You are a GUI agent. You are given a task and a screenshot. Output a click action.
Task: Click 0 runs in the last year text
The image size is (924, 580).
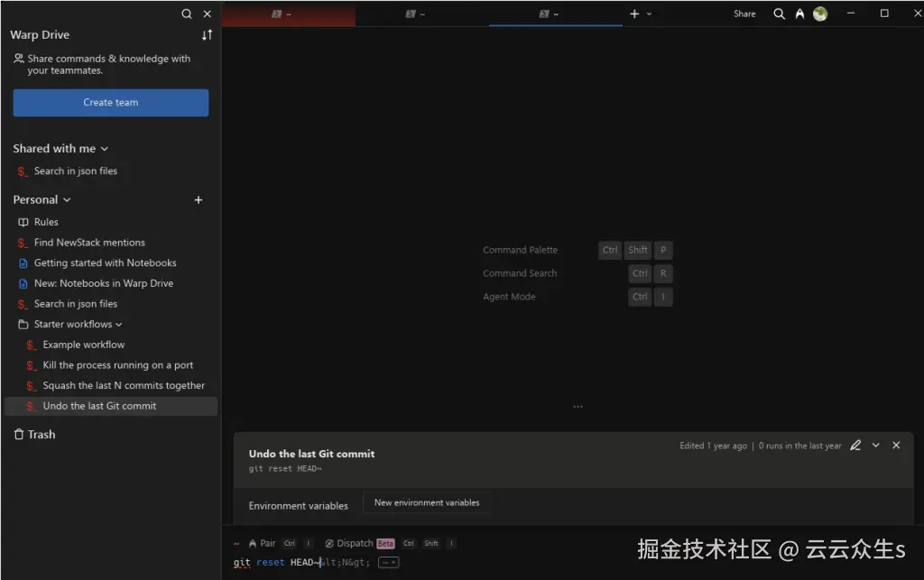[x=799, y=446]
